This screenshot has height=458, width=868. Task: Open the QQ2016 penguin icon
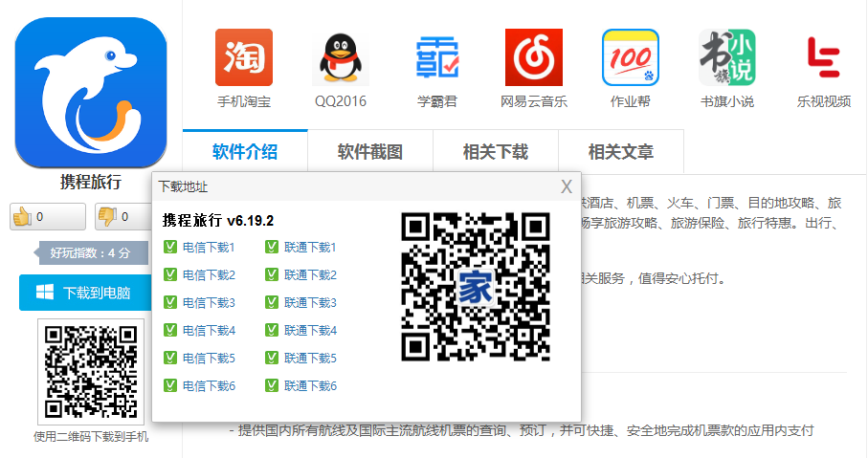(341, 57)
